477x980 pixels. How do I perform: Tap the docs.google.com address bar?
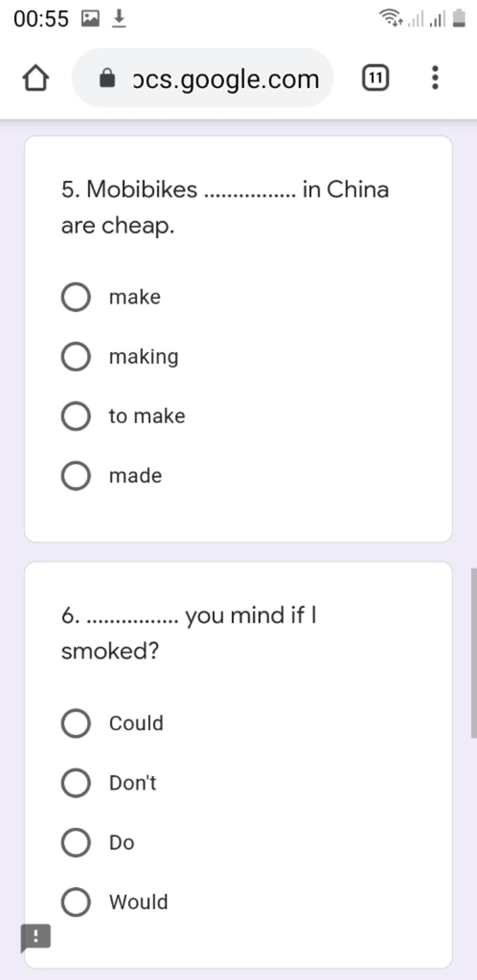[x=203, y=78]
